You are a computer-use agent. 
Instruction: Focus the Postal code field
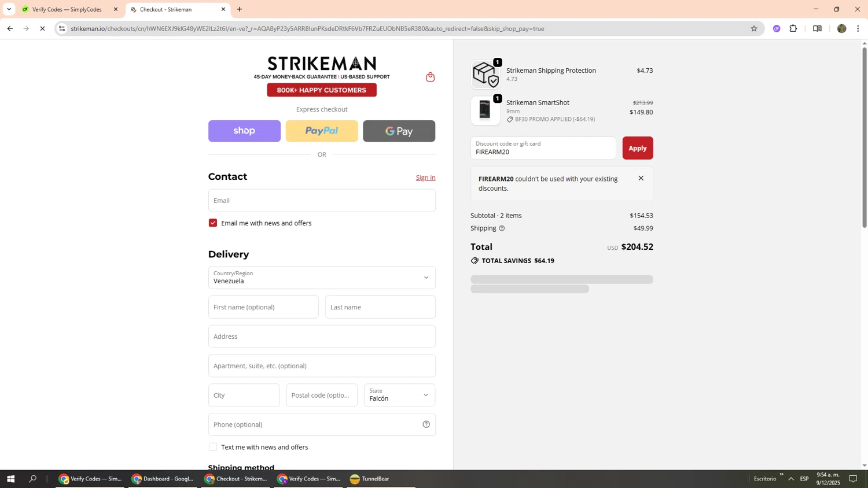point(322,395)
